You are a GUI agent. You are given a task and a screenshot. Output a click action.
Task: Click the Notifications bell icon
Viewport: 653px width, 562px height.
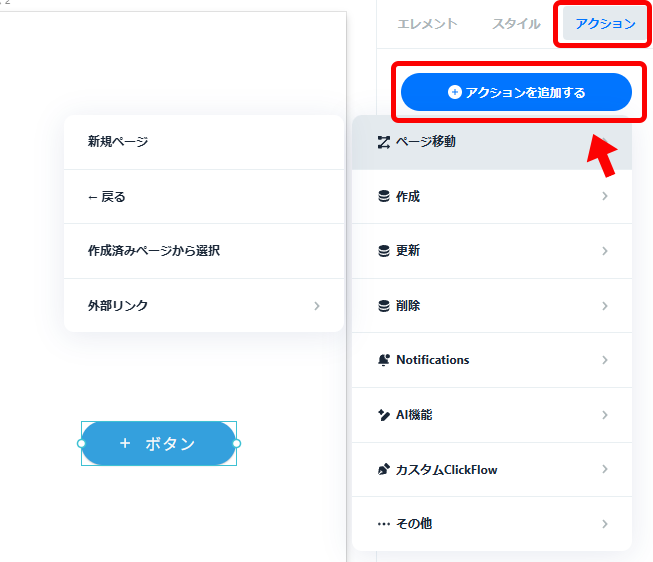coord(384,360)
